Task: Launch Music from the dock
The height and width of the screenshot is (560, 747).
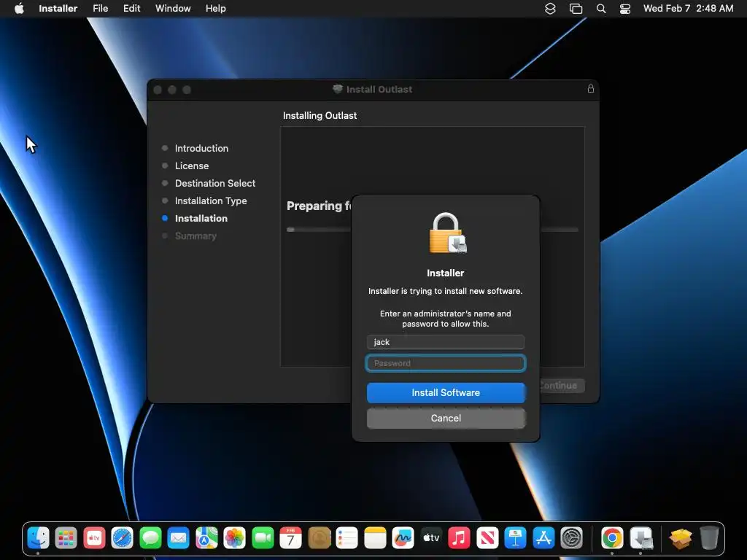Action: click(x=460, y=538)
